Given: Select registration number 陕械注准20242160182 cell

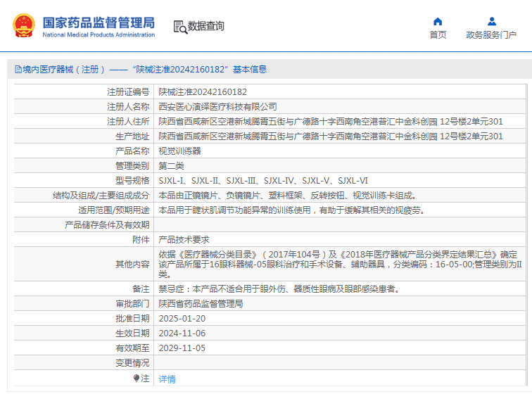Looking at the screenshot, I should (203, 92).
